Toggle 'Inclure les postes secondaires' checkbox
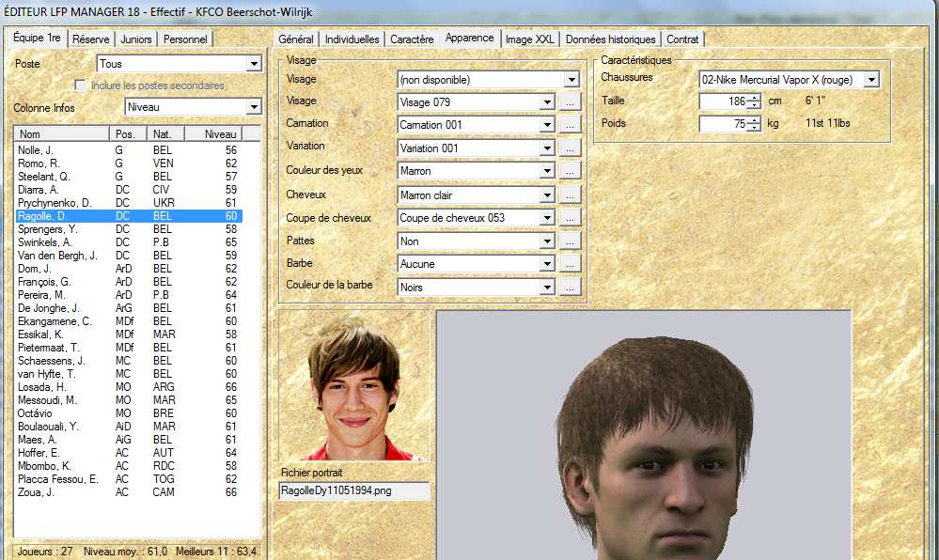939x560 pixels. 80,86
